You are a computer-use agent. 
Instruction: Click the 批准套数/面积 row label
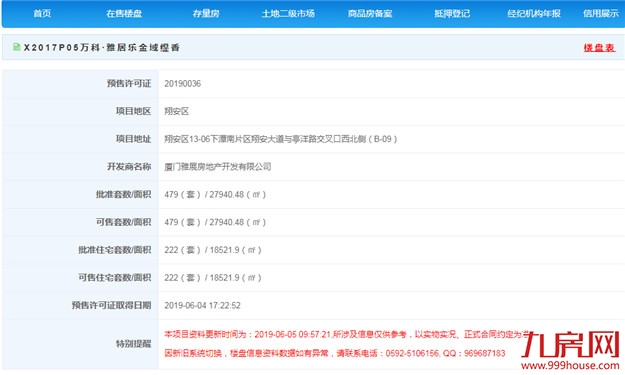click(x=124, y=194)
